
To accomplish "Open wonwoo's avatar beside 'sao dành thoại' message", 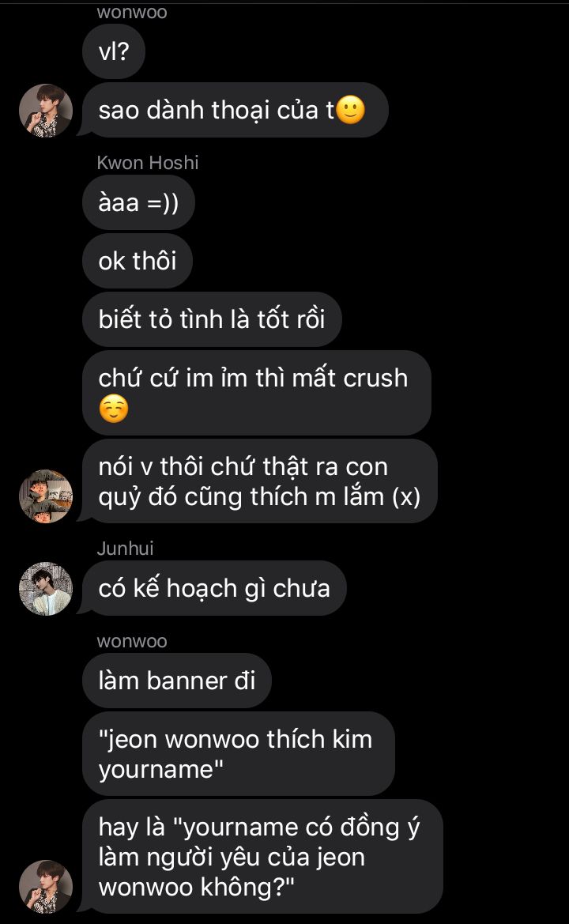I will 46,110.
